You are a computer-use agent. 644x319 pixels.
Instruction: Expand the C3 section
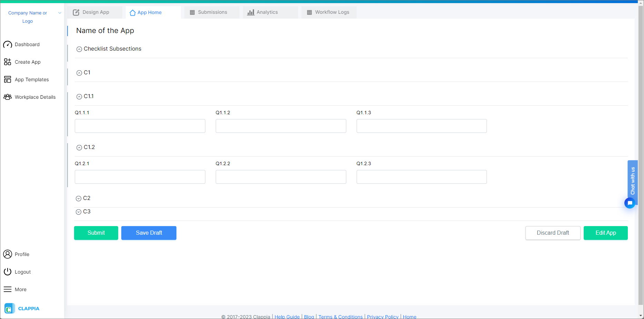coord(78,212)
